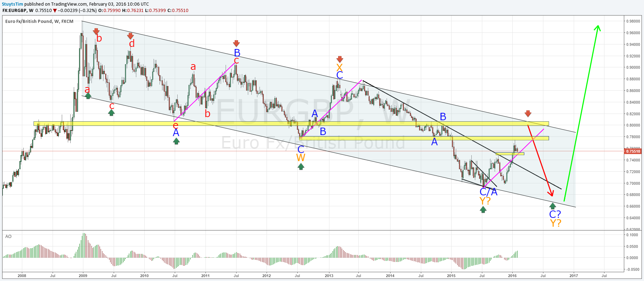This screenshot has width=644, height=281.
Task: Select the long red downward projection arrow
Action: 541,161
